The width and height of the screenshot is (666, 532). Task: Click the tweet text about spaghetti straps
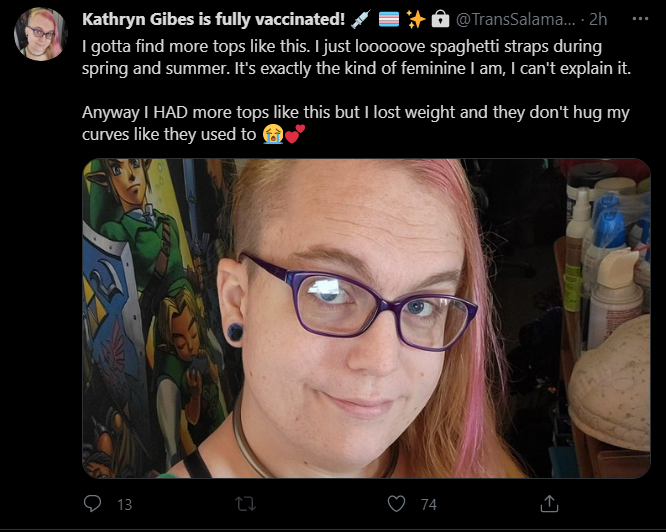pos(356,57)
